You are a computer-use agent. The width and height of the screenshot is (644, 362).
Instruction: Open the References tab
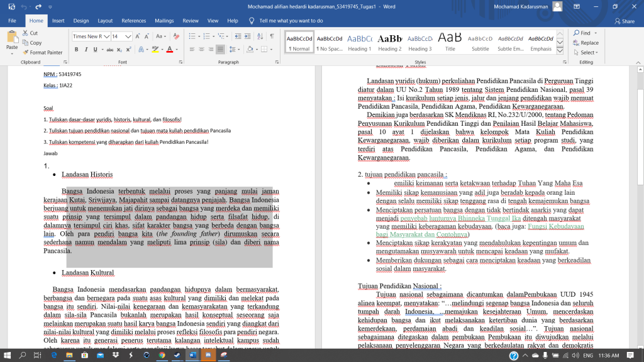pyautogui.click(x=133, y=20)
